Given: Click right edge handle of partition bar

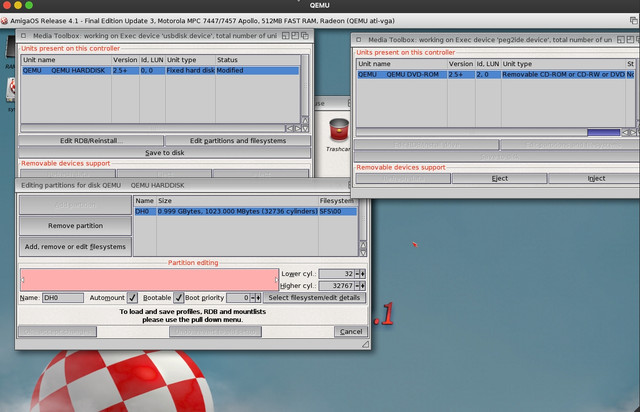Looking at the screenshot, I should tap(277, 280).
